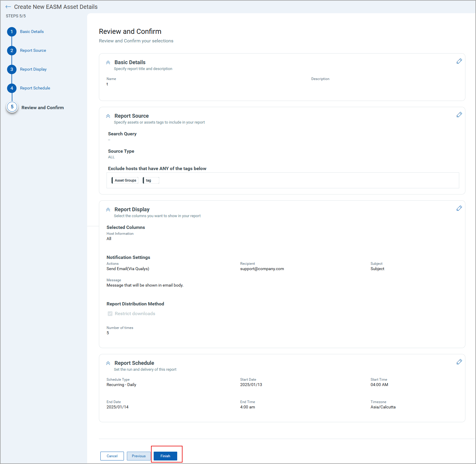Click the step 5 circle indicator
Screen dimensions: 476x464
click(x=12, y=107)
